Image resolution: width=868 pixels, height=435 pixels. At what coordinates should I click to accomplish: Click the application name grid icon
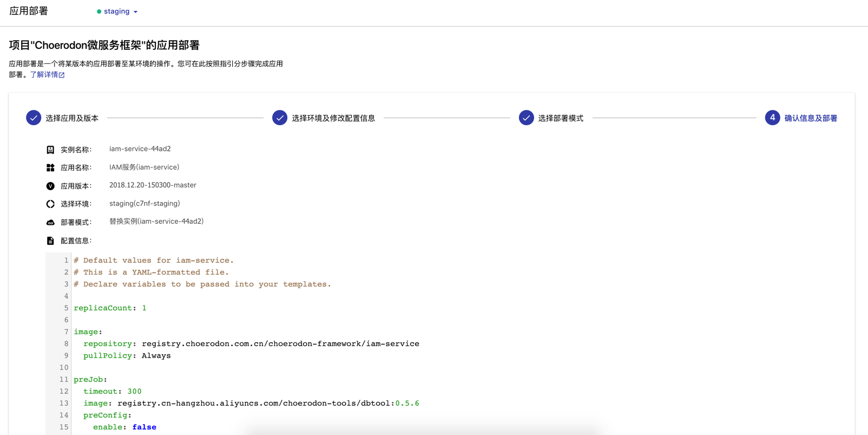click(x=50, y=168)
